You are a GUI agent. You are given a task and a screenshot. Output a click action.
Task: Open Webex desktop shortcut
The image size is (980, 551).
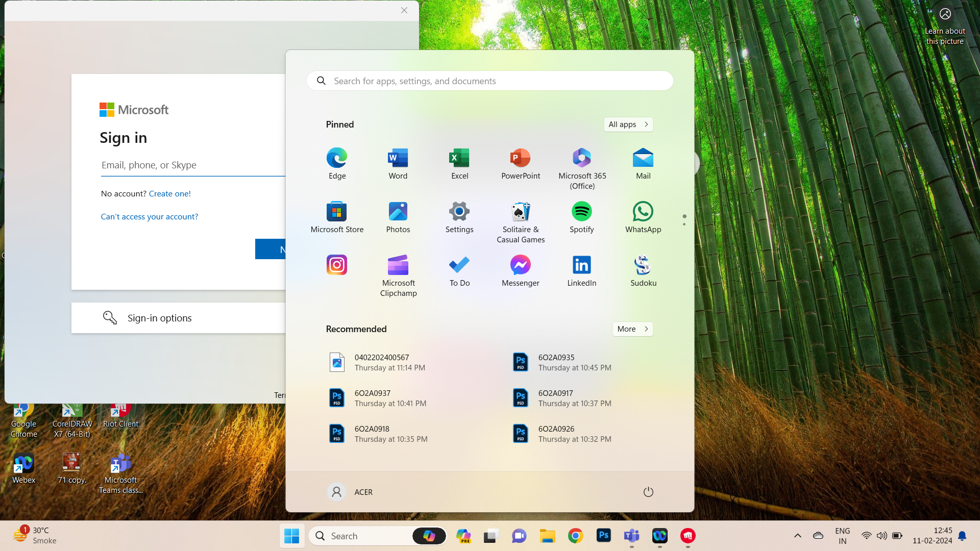click(x=23, y=468)
